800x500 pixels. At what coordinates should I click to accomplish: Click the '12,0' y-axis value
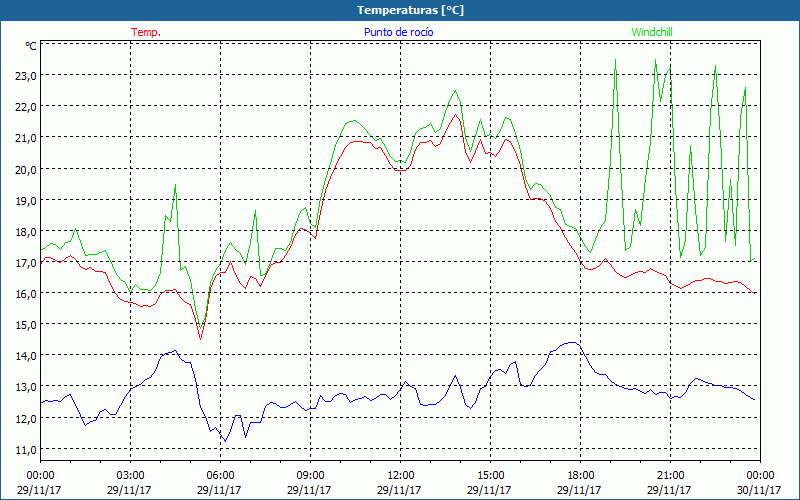(26, 418)
